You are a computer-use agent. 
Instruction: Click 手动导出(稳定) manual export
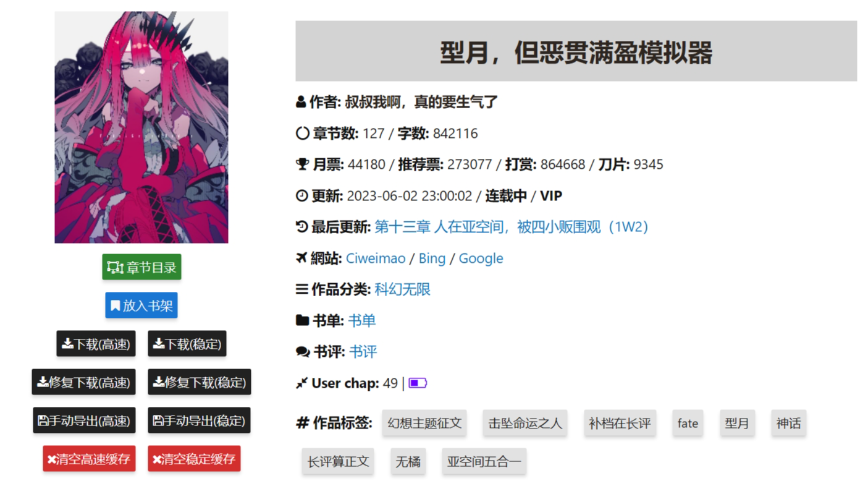tap(199, 420)
